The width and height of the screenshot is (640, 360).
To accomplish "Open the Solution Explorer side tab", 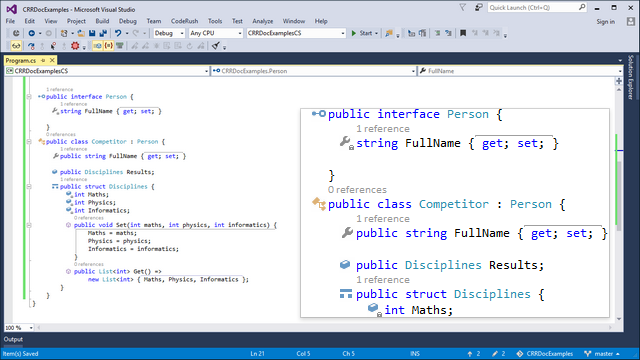I will [631, 77].
